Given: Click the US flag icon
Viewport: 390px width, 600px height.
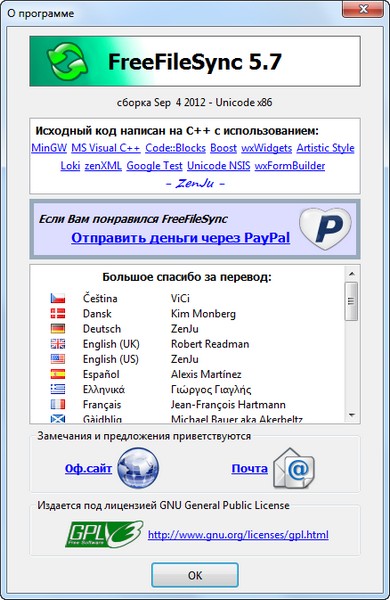Looking at the screenshot, I should pyautogui.click(x=58, y=359).
